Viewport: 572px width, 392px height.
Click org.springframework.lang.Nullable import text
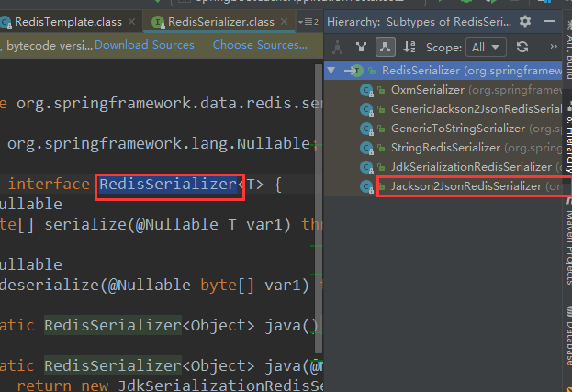click(159, 144)
